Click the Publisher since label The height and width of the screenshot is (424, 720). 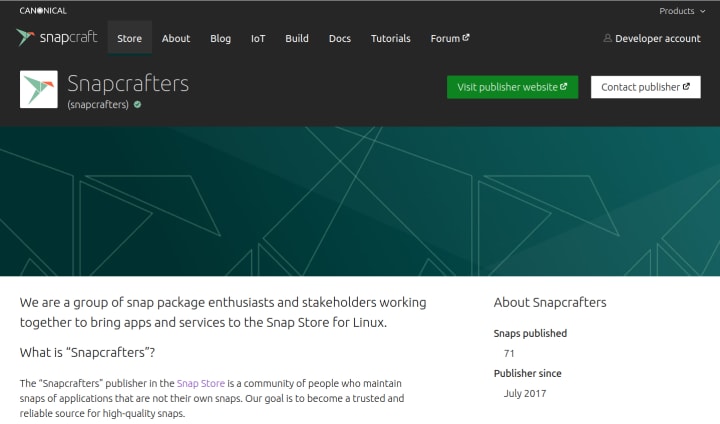[528, 373]
